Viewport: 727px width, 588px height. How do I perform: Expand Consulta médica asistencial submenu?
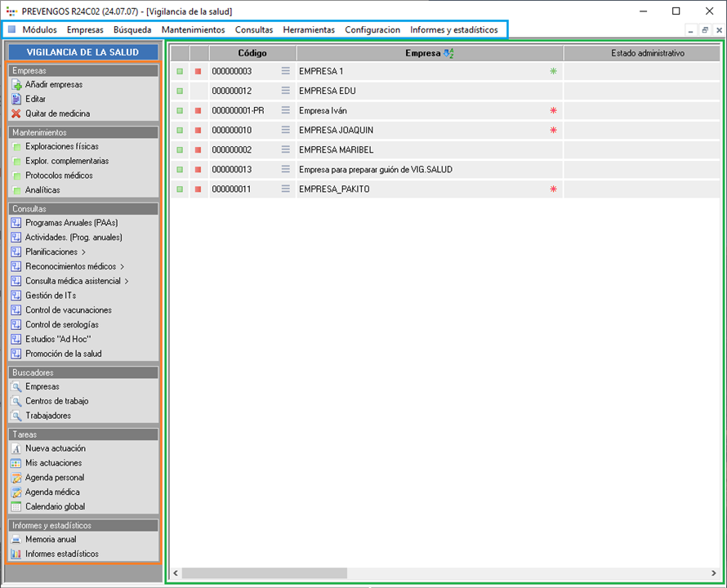point(126,282)
